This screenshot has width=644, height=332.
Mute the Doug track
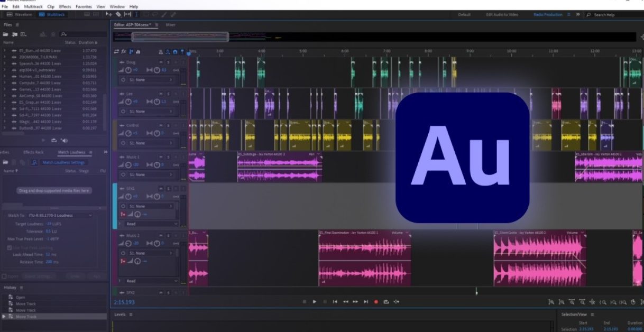click(x=161, y=62)
